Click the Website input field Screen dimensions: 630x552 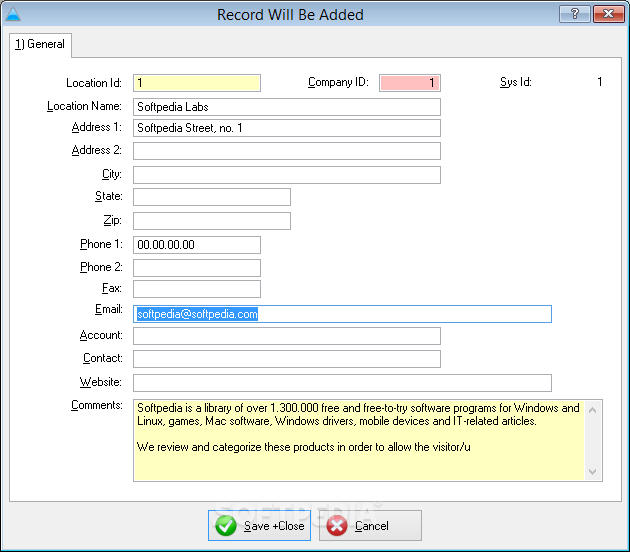pyautogui.click(x=342, y=383)
